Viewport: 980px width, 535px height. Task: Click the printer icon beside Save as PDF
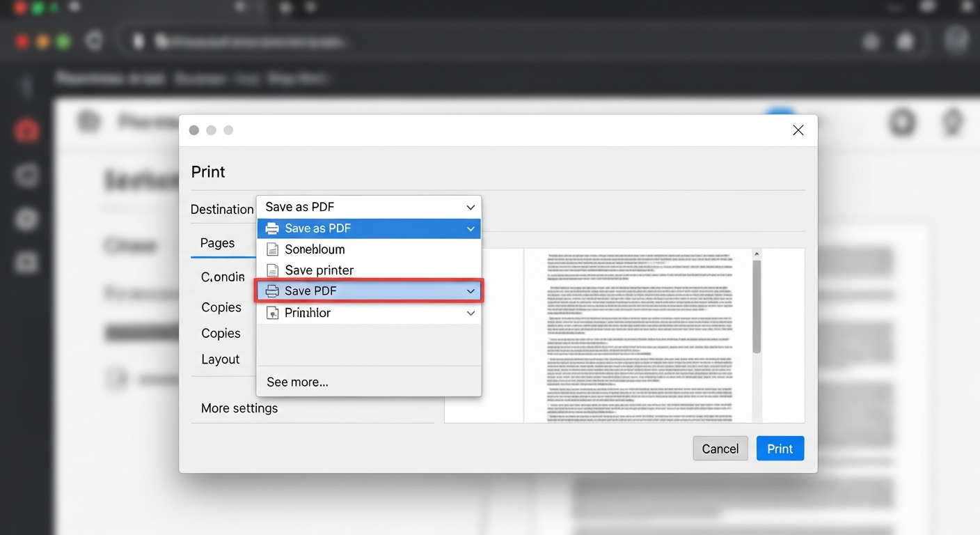pos(272,228)
